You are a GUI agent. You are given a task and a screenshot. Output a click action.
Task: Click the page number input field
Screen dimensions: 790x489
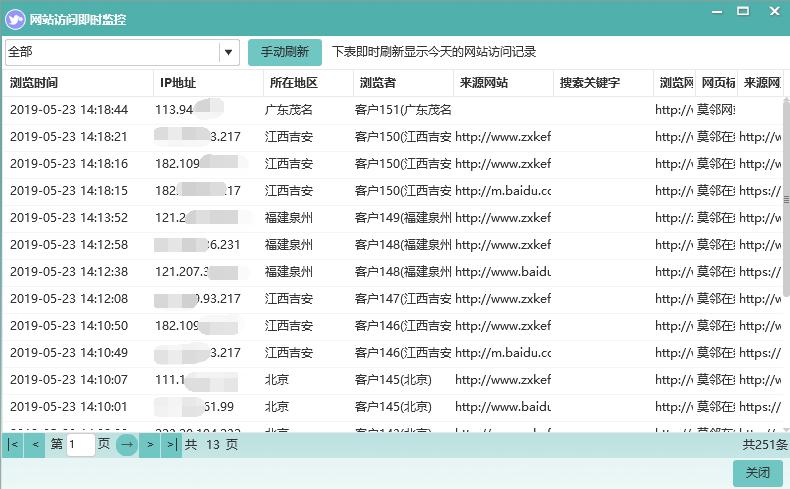(81, 445)
